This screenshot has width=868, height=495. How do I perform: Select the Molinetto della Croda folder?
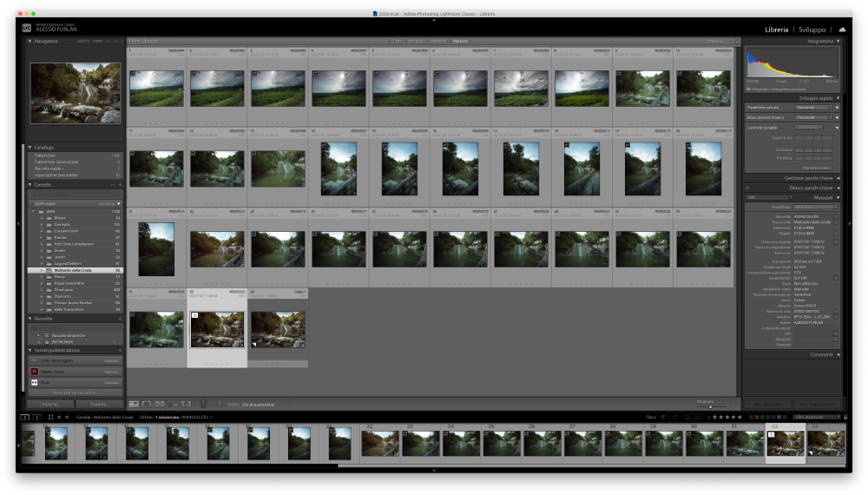74,270
